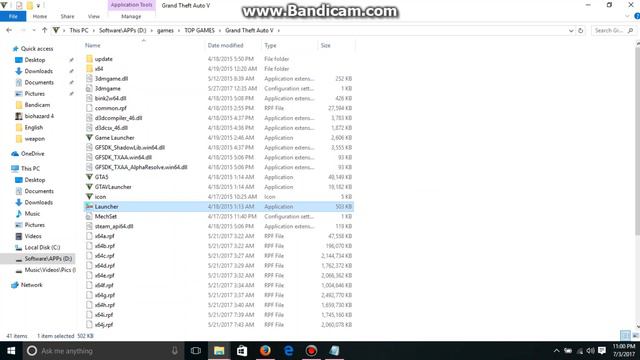Go up one folder level arrow
This screenshot has width=640, height=360.
(x=44, y=30)
